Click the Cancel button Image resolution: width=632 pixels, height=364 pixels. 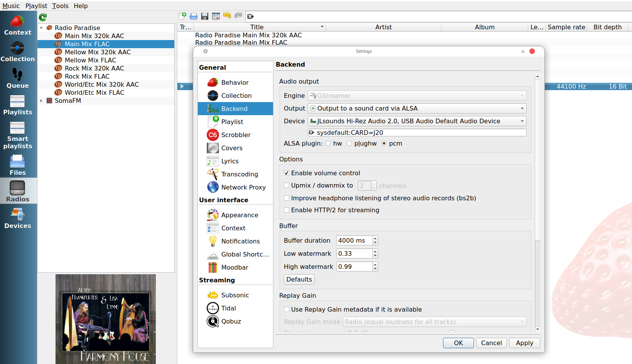(491, 343)
